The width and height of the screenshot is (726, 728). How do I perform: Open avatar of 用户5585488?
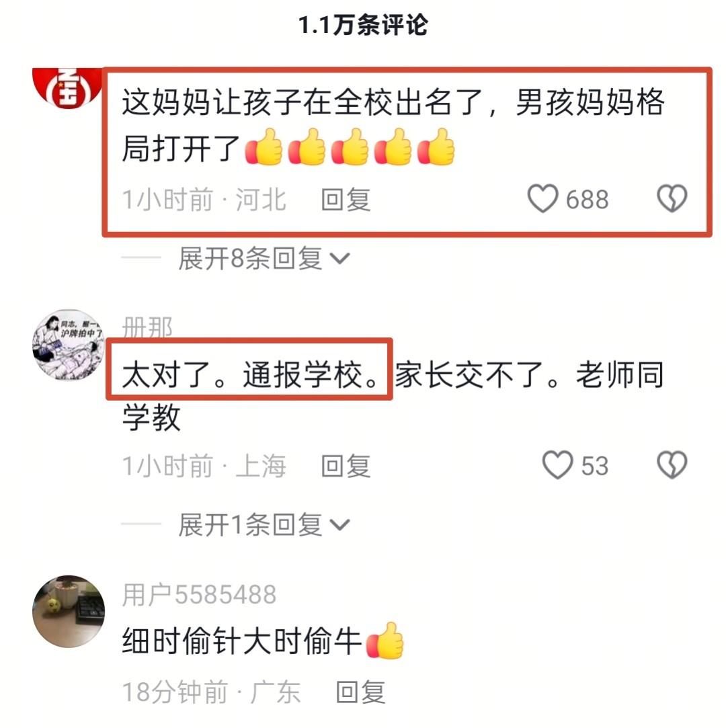tap(69, 612)
